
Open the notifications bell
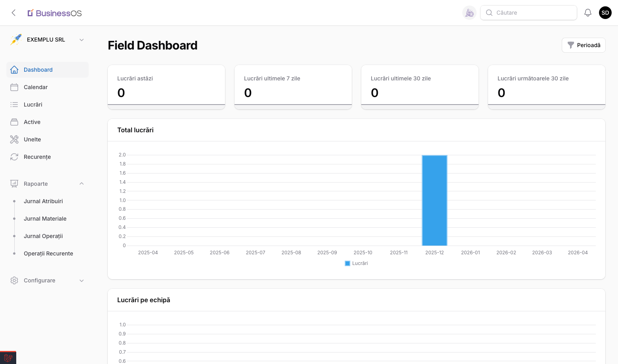coord(588,13)
